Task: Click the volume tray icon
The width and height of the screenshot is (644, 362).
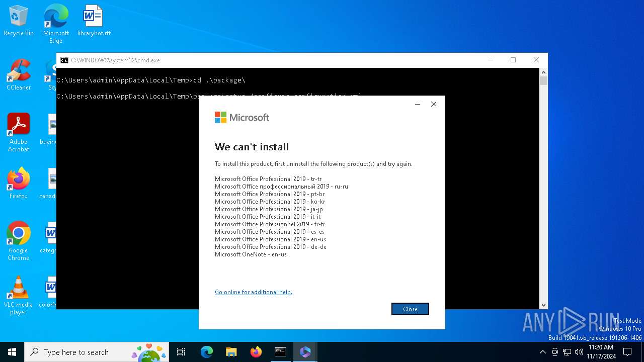Action: pos(579,352)
